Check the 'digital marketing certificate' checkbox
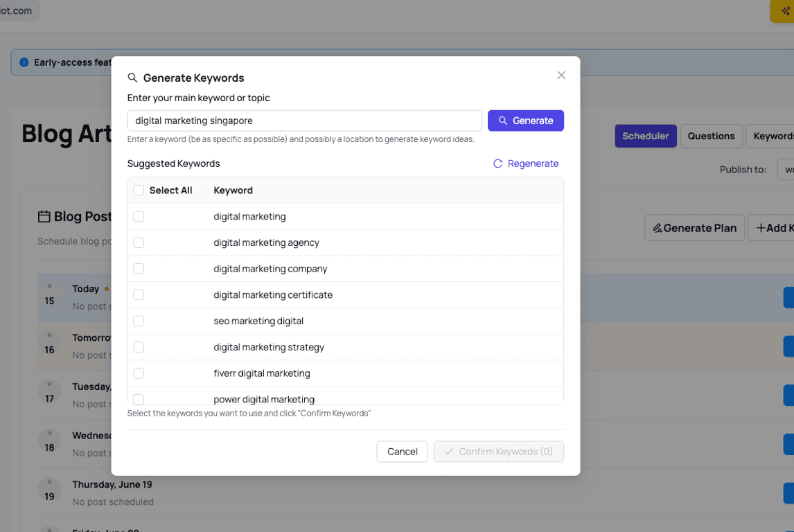 pos(139,294)
